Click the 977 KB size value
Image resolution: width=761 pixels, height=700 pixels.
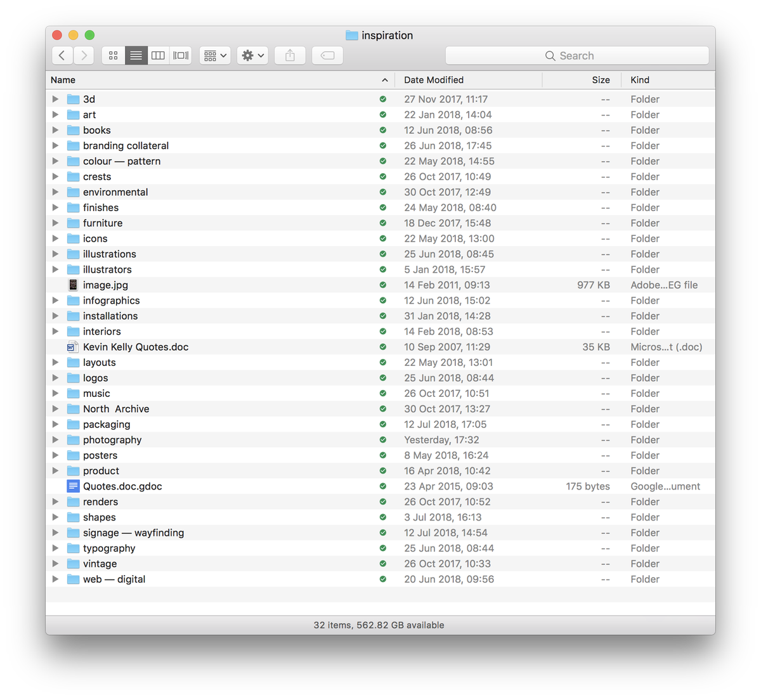594,285
